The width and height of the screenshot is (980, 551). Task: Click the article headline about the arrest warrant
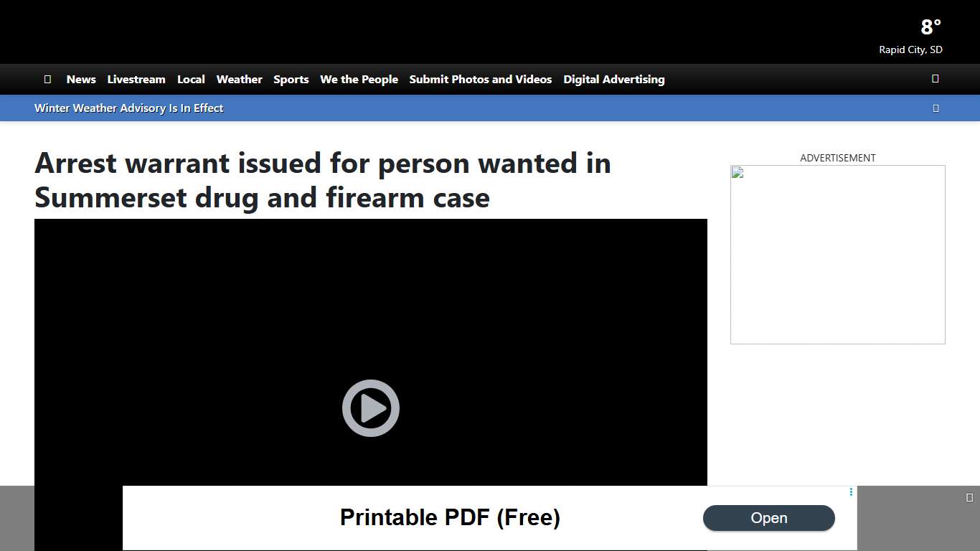point(323,180)
